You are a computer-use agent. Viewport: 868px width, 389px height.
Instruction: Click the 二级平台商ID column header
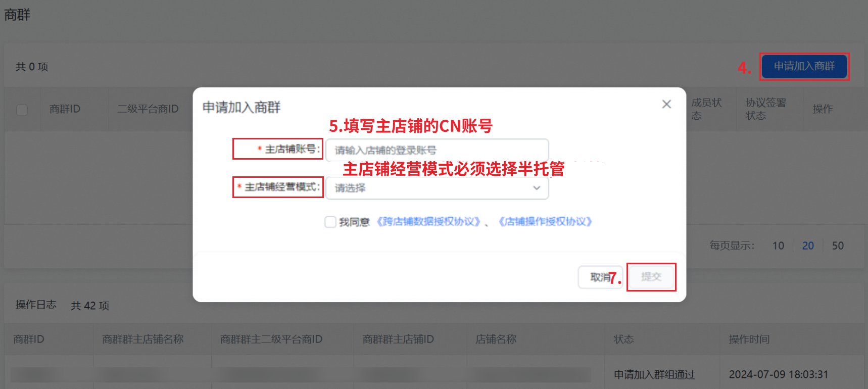coord(148,109)
